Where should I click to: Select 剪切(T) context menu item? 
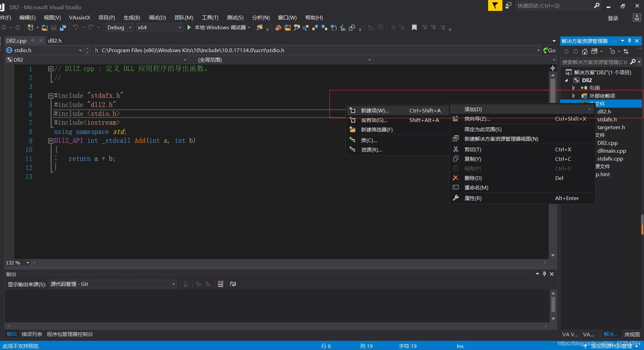point(522,150)
